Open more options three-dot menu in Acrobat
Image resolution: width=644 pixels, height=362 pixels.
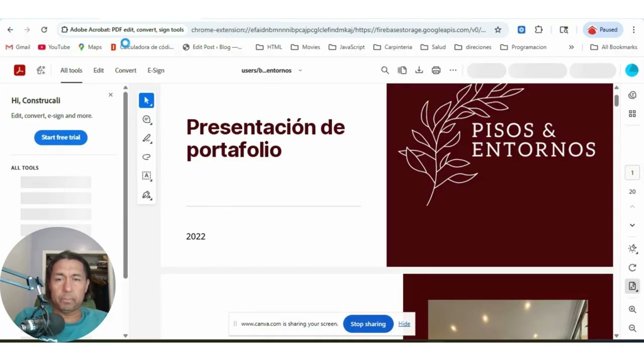[453, 70]
